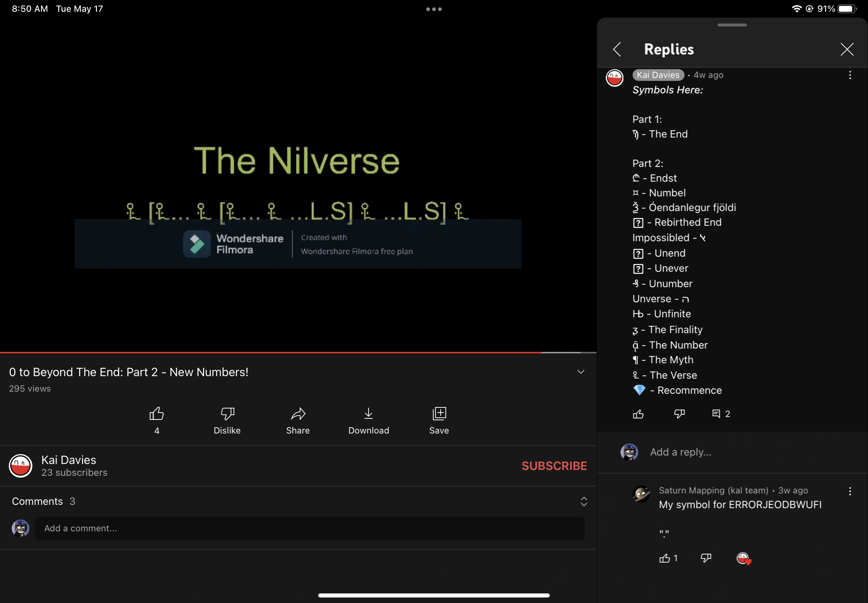Image resolution: width=868 pixels, height=603 pixels.
Task: Save video to a playlist
Action: pyautogui.click(x=439, y=414)
